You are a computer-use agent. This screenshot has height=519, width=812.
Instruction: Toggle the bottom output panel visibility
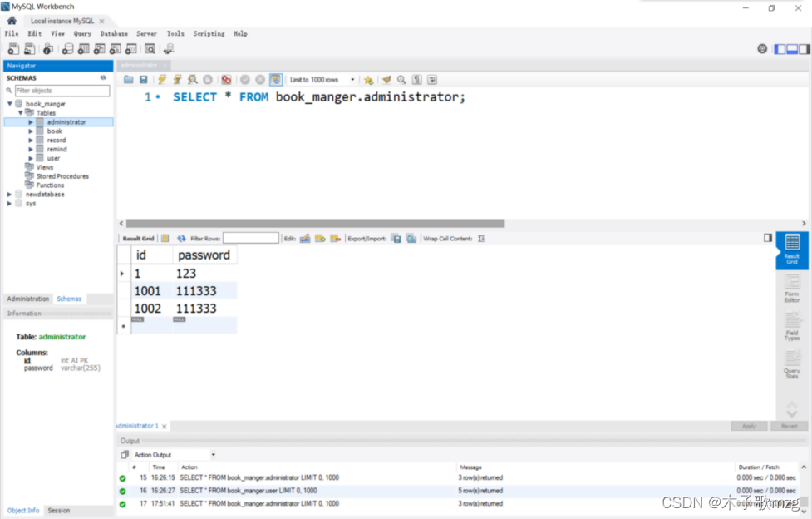click(792, 49)
